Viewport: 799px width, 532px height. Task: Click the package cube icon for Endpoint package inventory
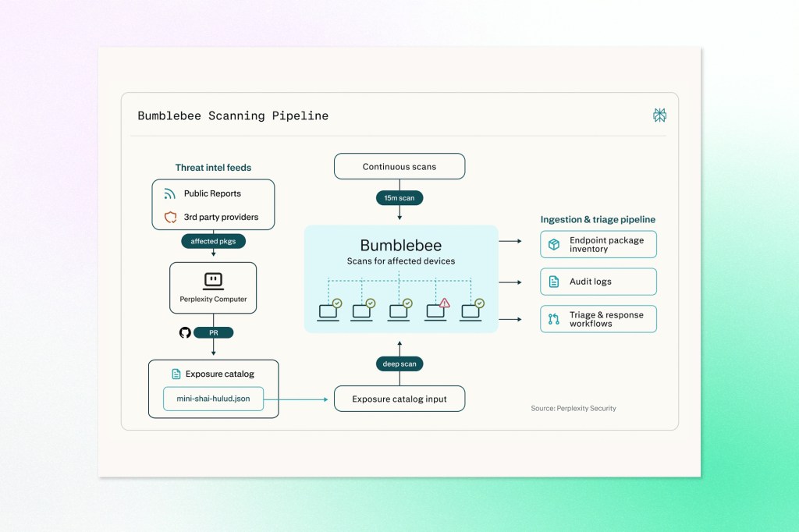[x=554, y=245]
